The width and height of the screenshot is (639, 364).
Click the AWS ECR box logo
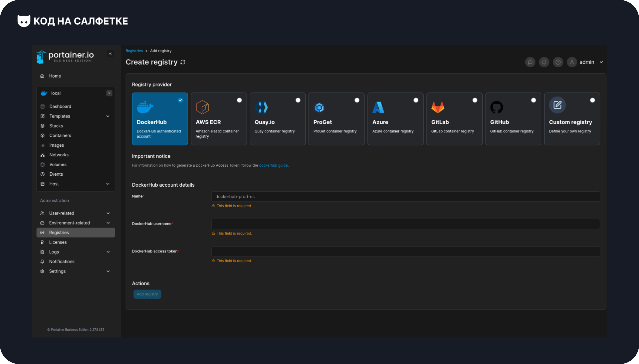click(x=202, y=107)
